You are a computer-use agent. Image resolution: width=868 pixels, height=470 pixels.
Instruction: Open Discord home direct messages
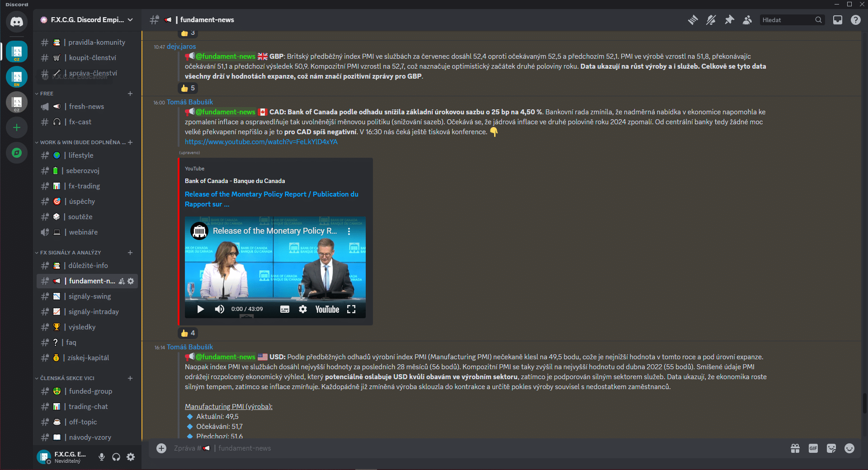click(x=17, y=21)
